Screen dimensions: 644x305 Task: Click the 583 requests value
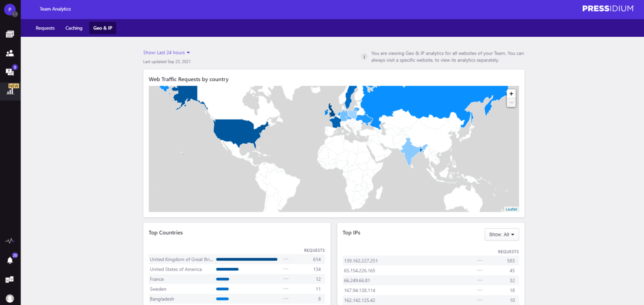tap(510, 261)
